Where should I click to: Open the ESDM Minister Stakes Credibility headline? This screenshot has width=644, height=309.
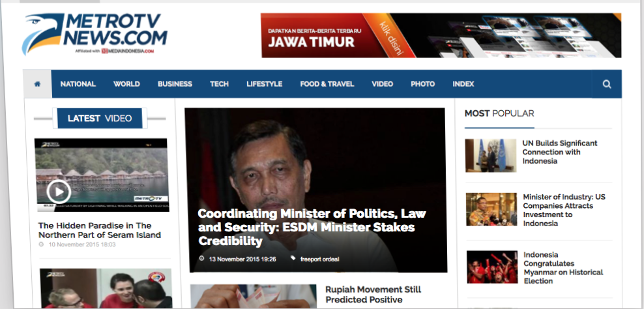312,228
